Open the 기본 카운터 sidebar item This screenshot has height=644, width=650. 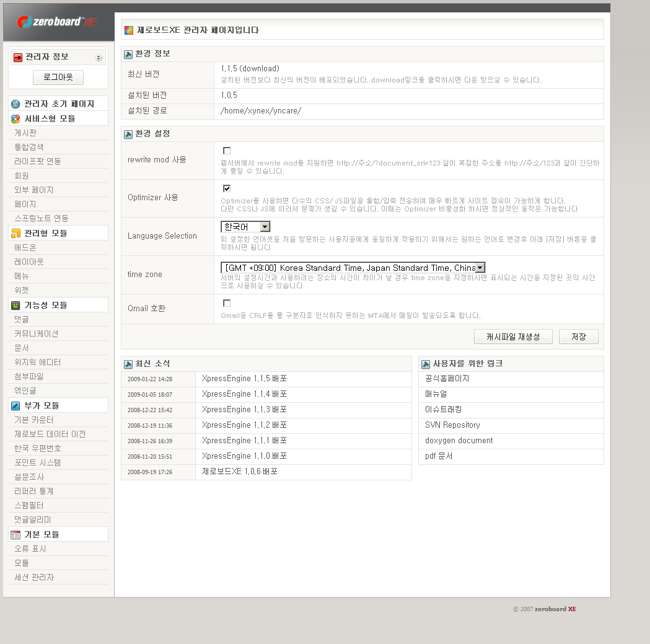(34, 420)
